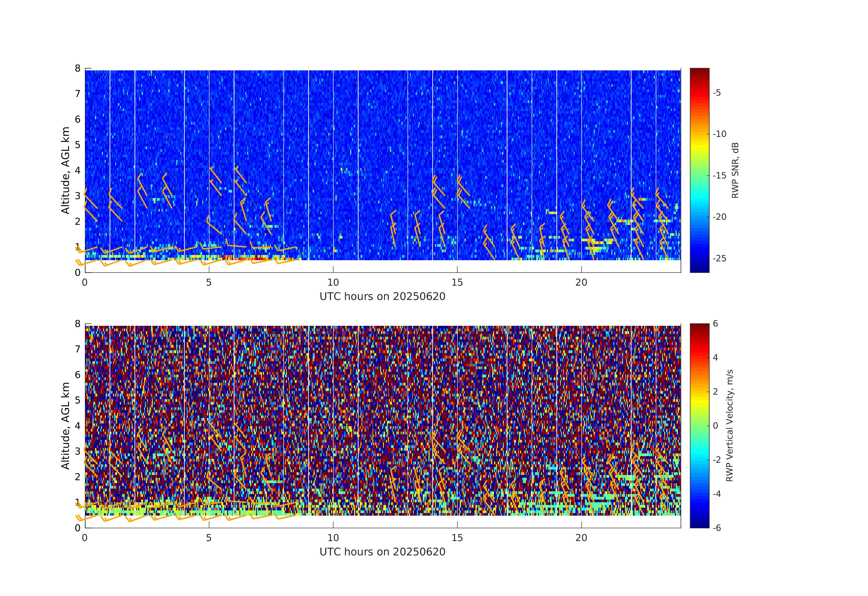
Task: Click hour 10 tick label on top plot
Action: (333, 282)
